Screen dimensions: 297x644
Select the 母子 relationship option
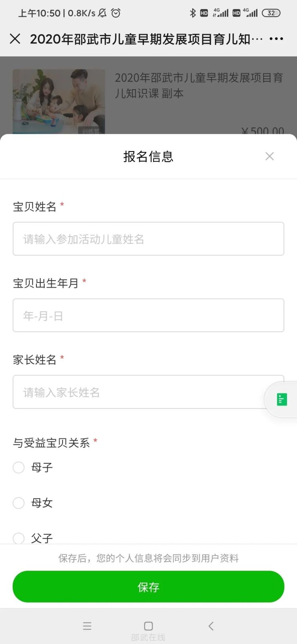(x=19, y=468)
